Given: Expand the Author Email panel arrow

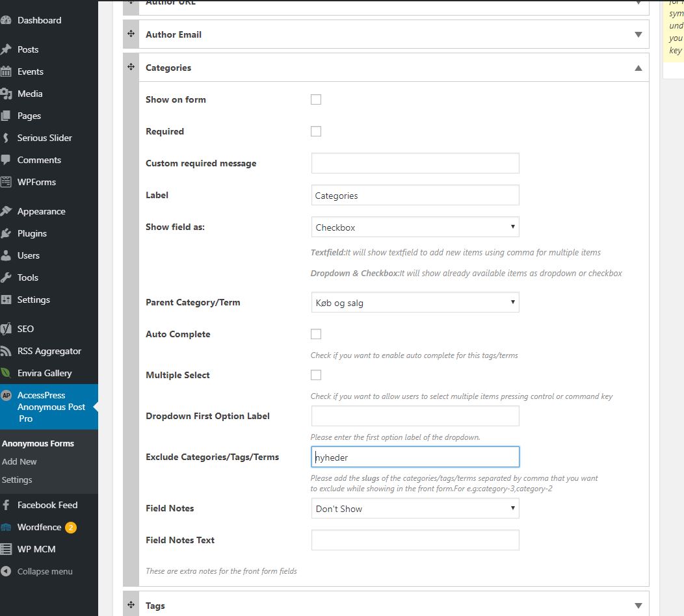Looking at the screenshot, I should [638, 34].
